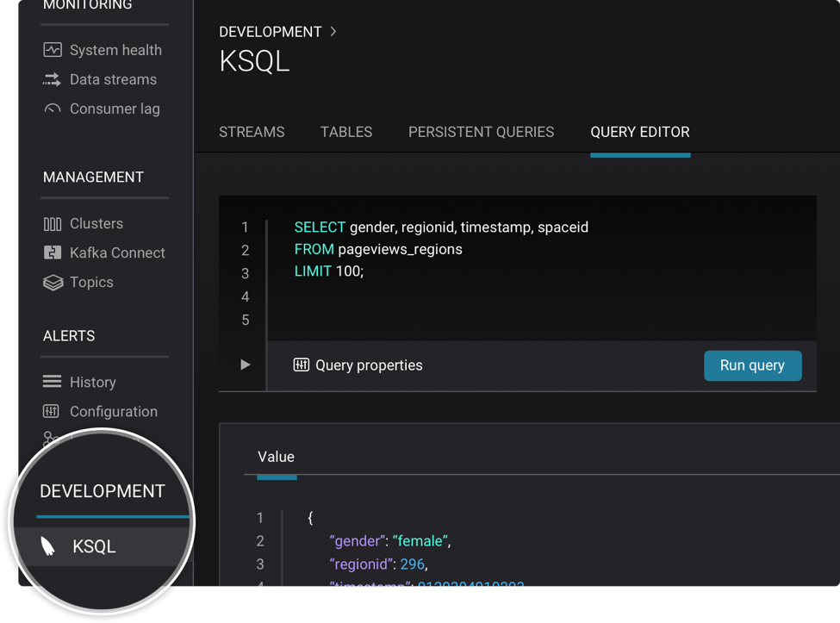Image resolution: width=840 pixels, height=623 pixels.
Task: Switch to the STREAMS tab
Action: (251, 132)
